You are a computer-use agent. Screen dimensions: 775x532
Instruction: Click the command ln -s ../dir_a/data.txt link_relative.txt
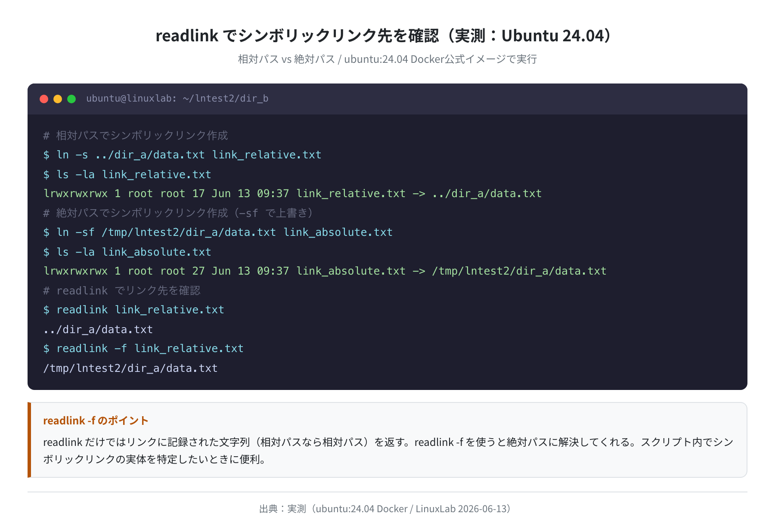click(x=183, y=155)
